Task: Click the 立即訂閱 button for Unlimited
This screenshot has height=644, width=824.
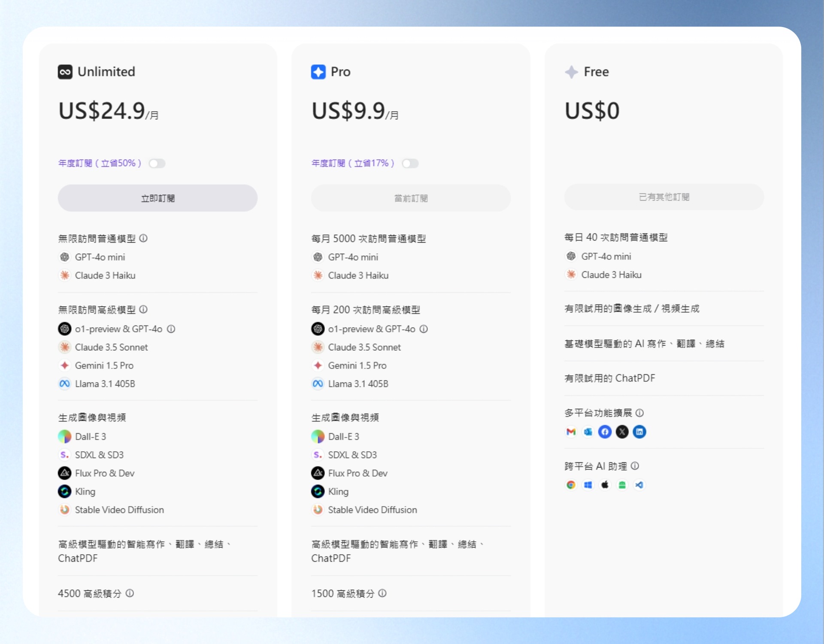Action: coord(158,198)
